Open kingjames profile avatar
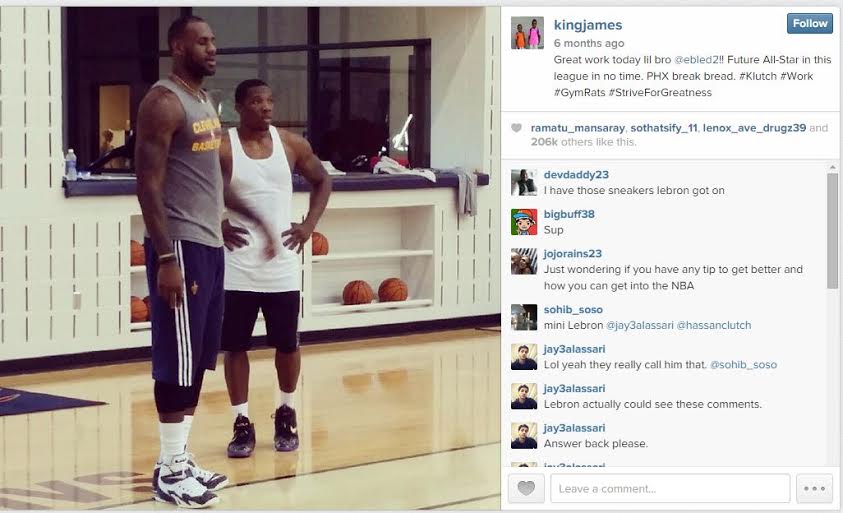843x513 pixels. pos(527,33)
